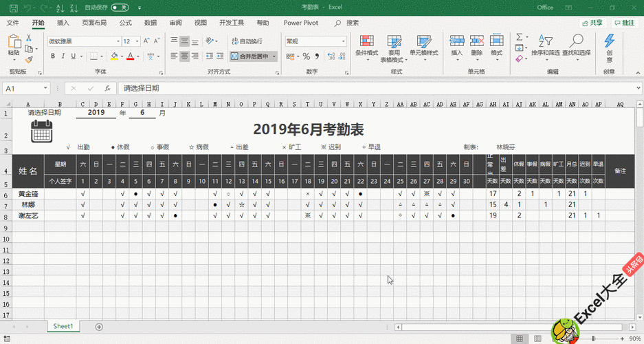Switch to Formulas (公式) tab
The width and height of the screenshot is (644, 344).
[125, 23]
